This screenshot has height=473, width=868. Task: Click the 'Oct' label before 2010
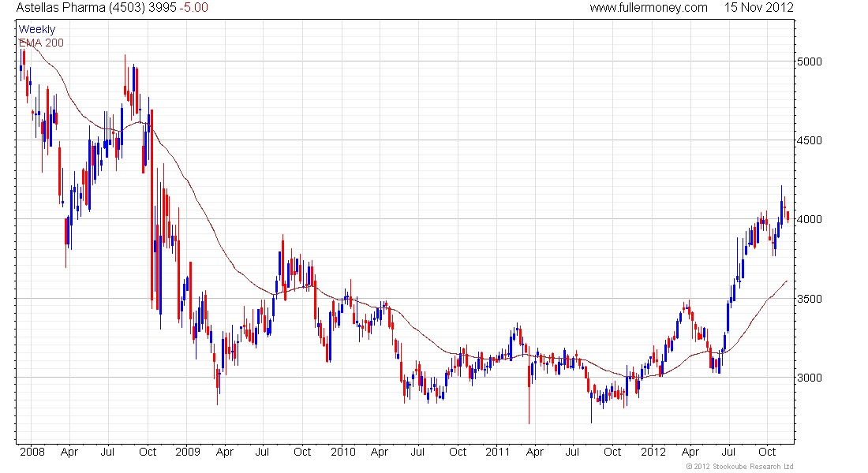(302, 452)
